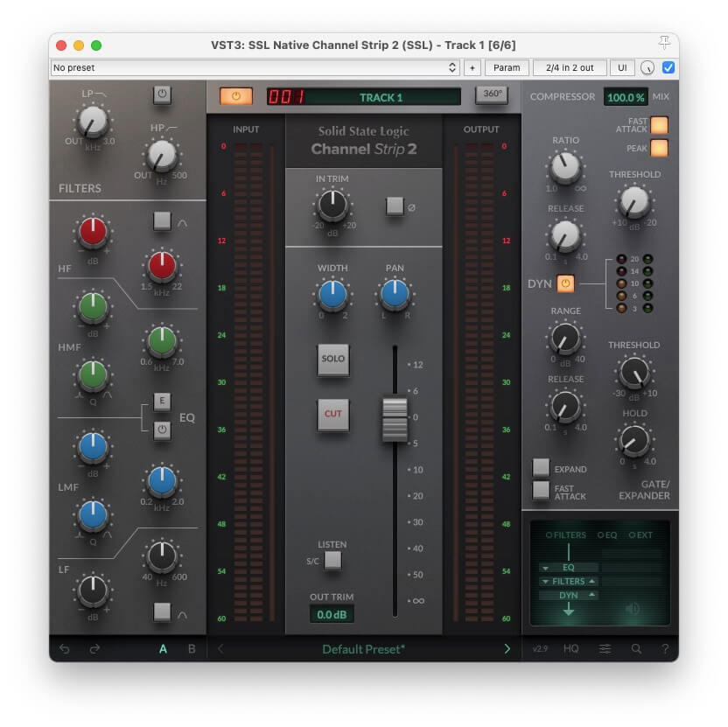Viewport: 728px width, 727px height.
Task: Click the help question mark icon
Action: pos(665,649)
